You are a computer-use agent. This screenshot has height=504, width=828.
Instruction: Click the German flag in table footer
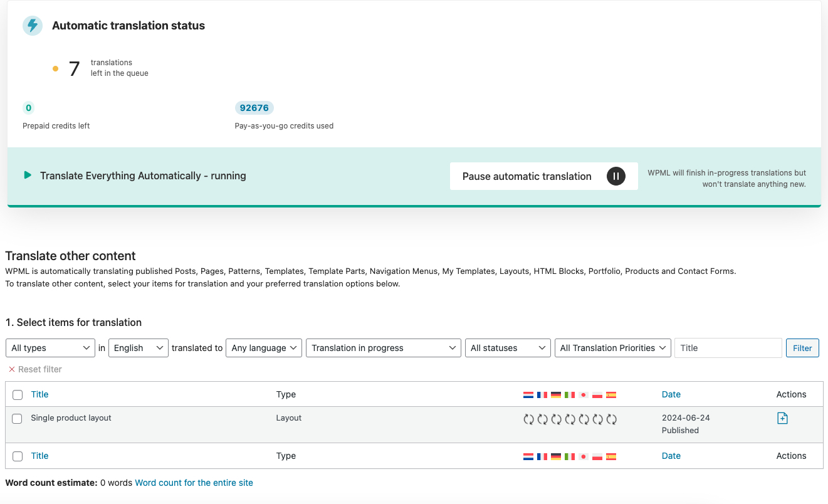pyautogui.click(x=556, y=456)
